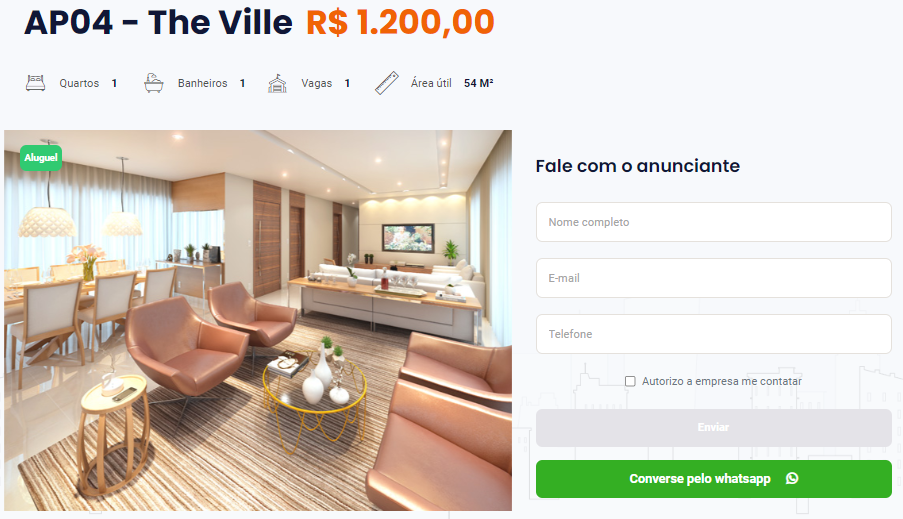
Task: Click the garage icon next to Vagas
Action: click(x=277, y=84)
